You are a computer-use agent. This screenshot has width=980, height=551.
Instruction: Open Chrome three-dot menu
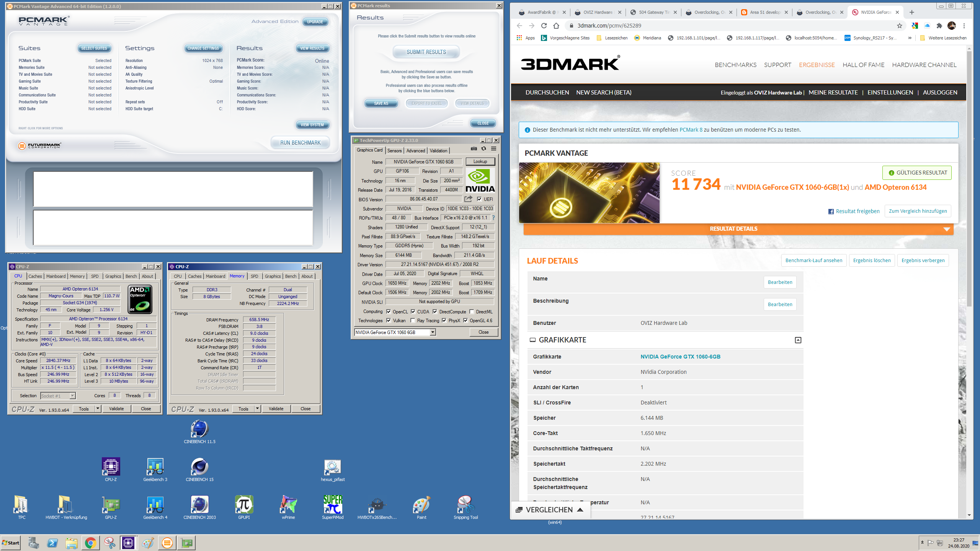point(964,26)
